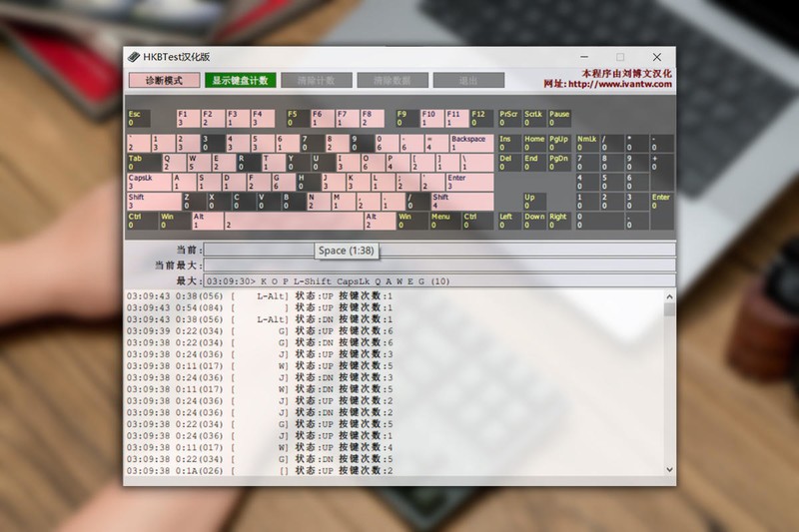799x532 pixels.
Task: Click the 最大 field showing 03:09:30 record
Action: coord(439,281)
